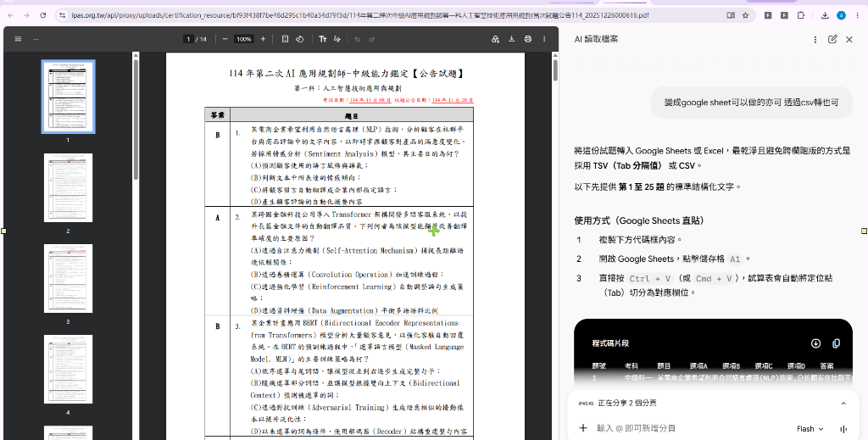Click the '選項A' column header in code block
868x440 pixels.
coord(698,366)
